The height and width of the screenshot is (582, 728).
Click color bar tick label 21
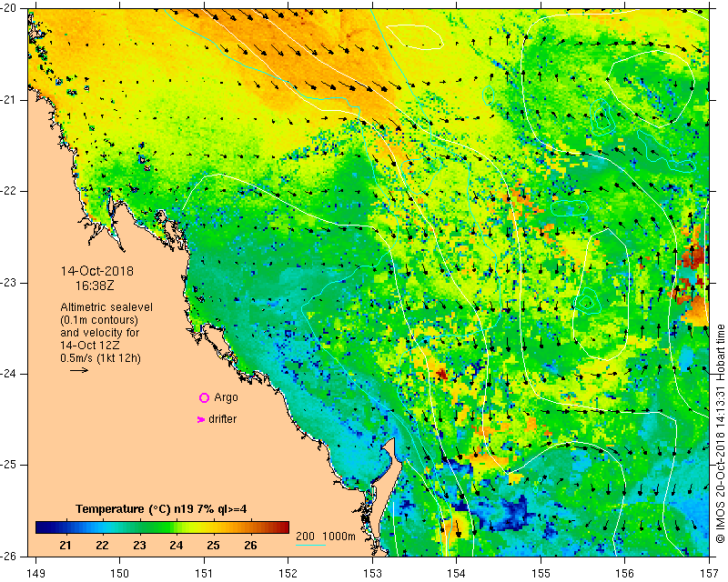(66, 546)
